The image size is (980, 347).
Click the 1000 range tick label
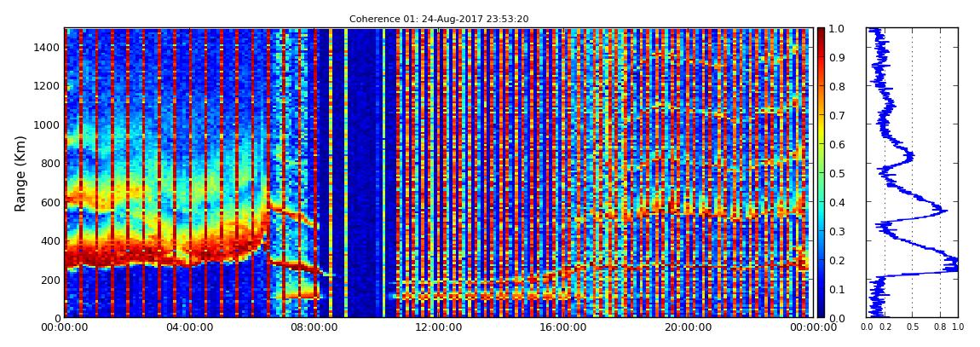click(47, 124)
